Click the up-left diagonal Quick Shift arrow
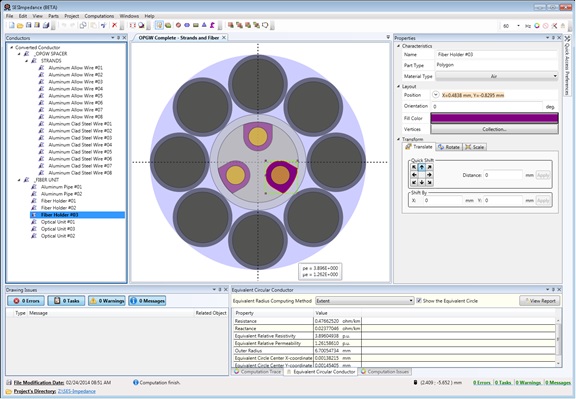The width and height of the screenshot is (576, 399). 414,167
